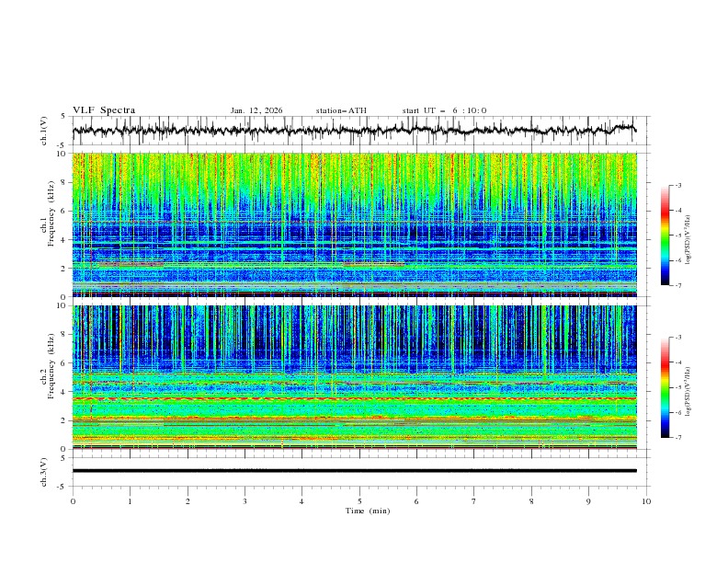Click the ch.2 spectrogram panel
This screenshot has width=728, height=563.
tap(354, 377)
